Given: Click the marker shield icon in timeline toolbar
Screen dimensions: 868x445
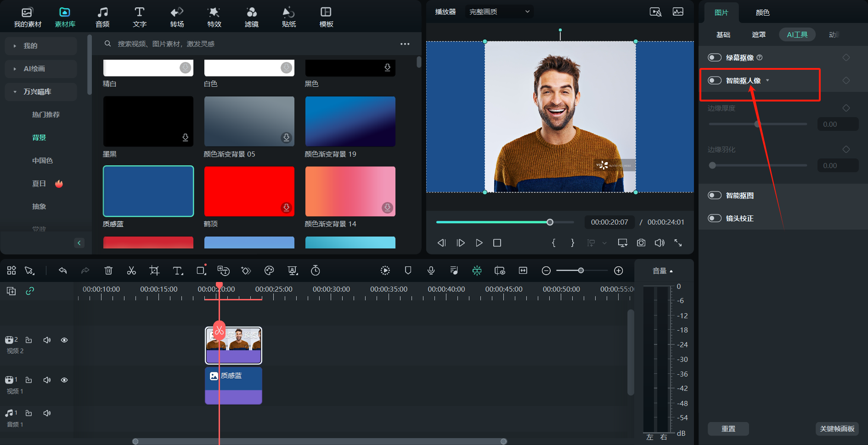Looking at the screenshot, I should (x=408, y=270).
